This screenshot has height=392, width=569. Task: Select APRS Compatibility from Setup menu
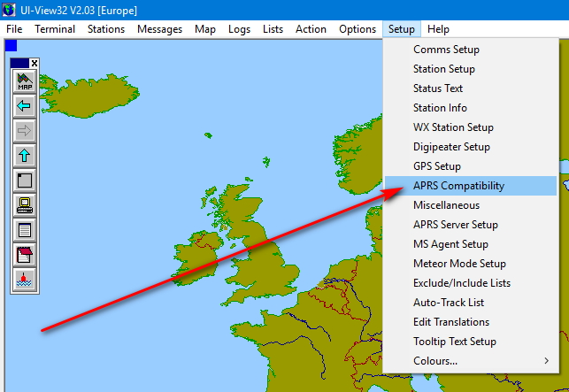click(x=458, y=186)
